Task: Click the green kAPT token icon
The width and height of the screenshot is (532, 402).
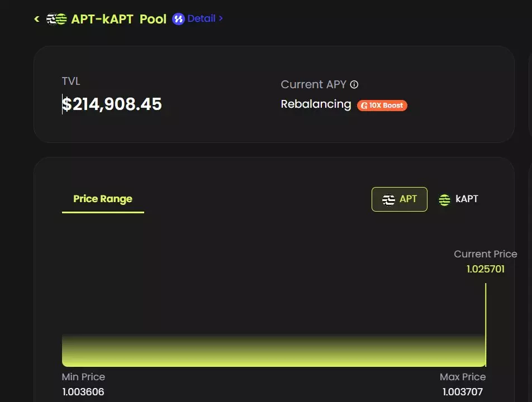Action: 444,199
